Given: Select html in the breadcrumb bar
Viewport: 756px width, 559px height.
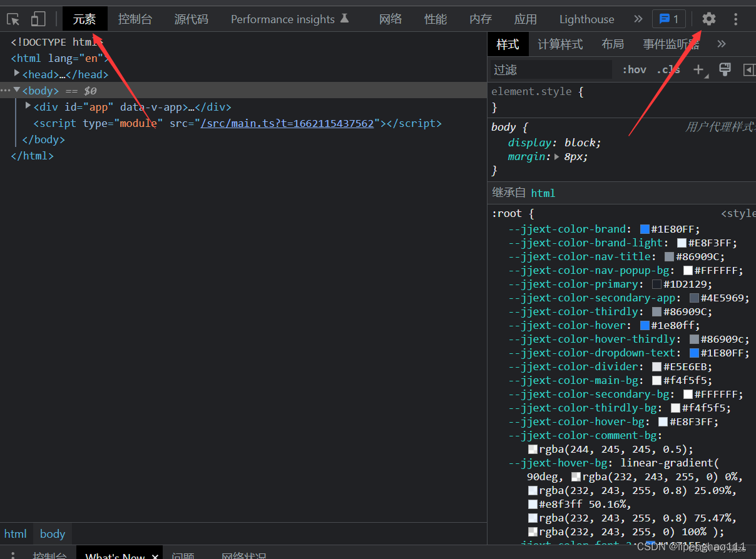Looking at the screenshot, I should [16, 533].
